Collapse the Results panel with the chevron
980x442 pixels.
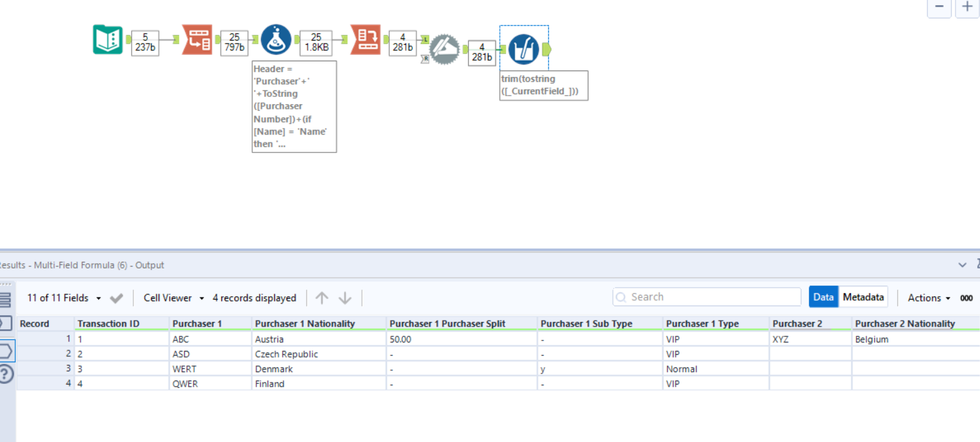[x=963, y=265]
